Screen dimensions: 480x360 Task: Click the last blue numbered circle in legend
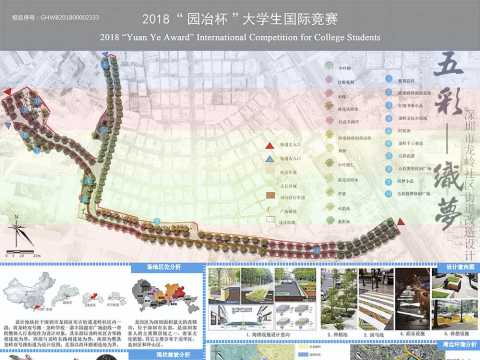[x=388, y=193]
